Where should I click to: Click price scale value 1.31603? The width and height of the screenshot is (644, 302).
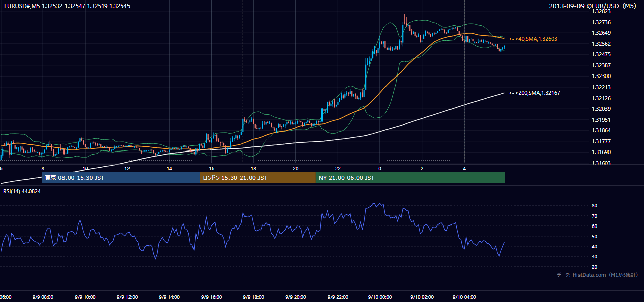[x=601, y=163]
